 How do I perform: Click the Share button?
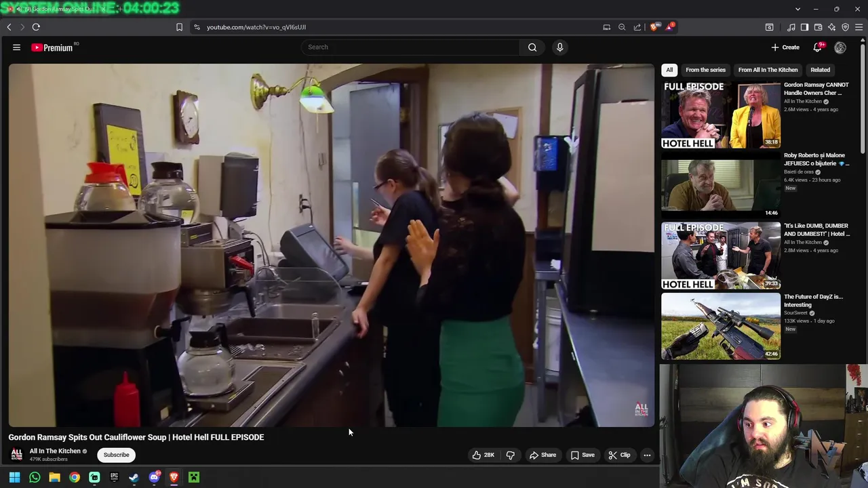542,455
